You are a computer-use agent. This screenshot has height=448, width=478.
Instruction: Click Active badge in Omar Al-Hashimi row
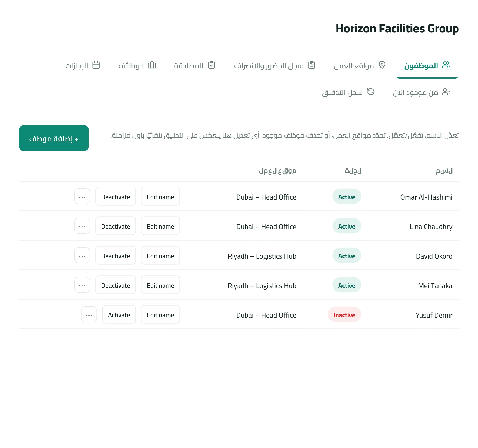point(347,196)
